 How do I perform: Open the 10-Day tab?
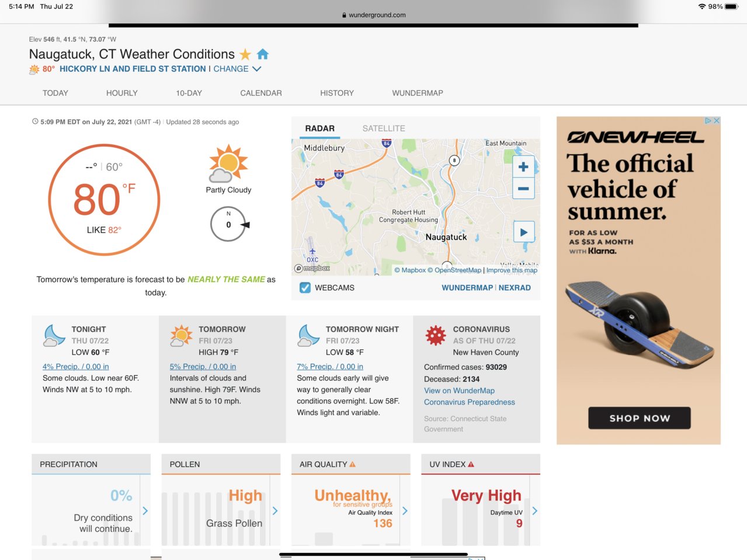tap(189, 93)
